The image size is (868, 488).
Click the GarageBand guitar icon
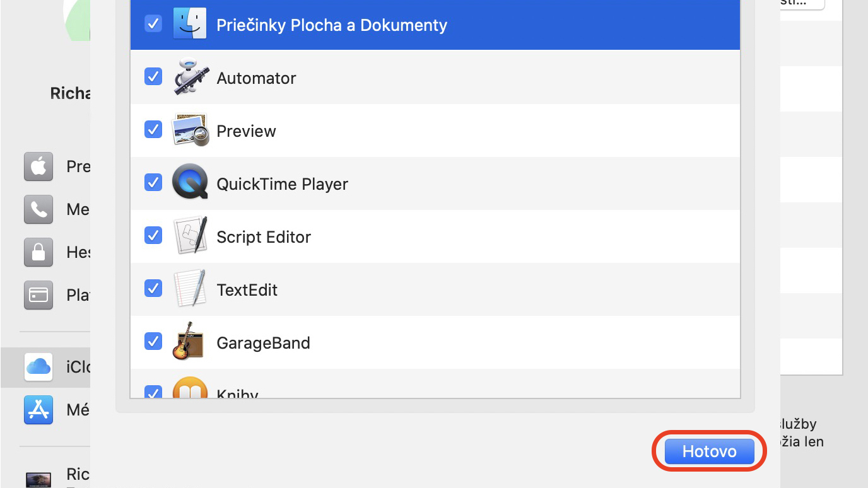pyautogui.click(x=189, y=341)
